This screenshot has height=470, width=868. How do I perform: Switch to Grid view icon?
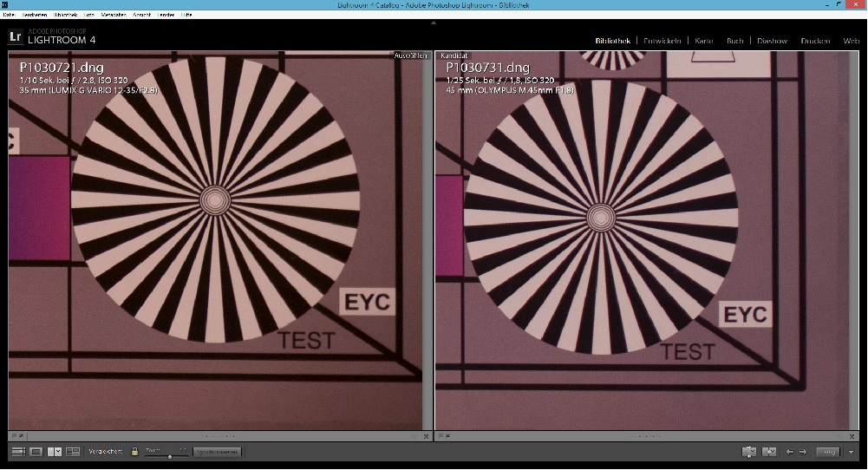pos(18,452)
